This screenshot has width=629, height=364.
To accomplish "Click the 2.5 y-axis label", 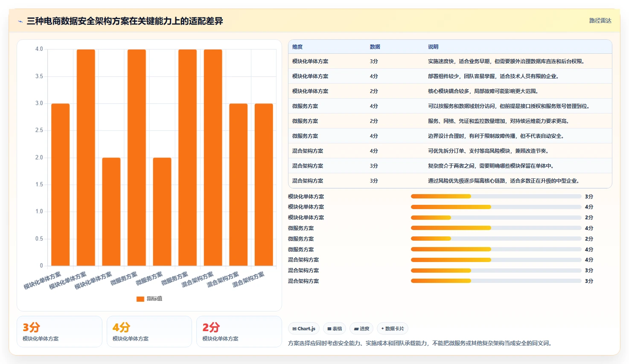I will tap(39, 130).
